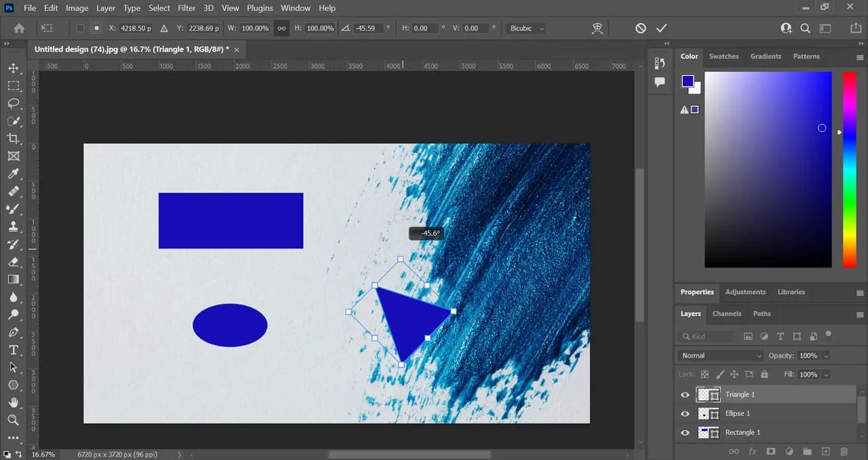Select the Lasso tool

13,103
